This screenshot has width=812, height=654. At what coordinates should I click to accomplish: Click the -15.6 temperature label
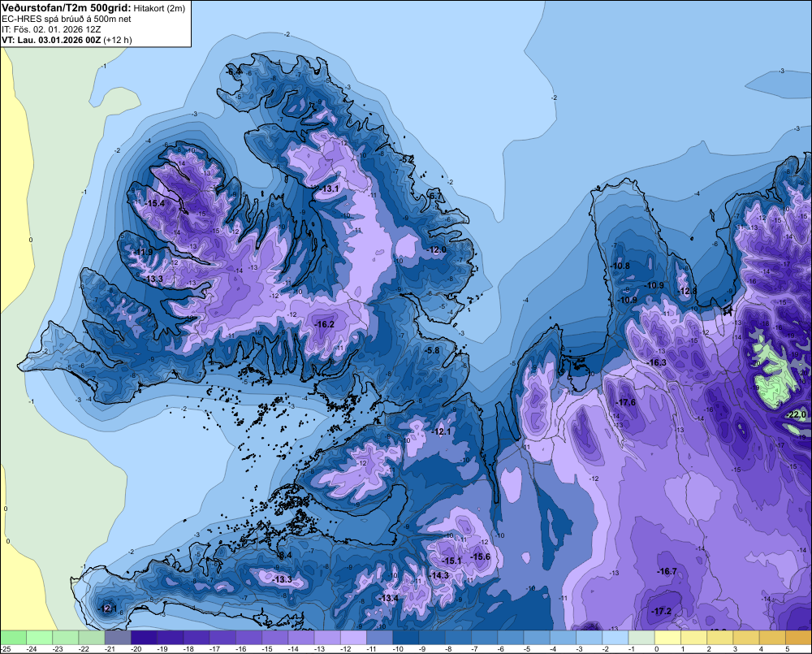(x=480, y=557)
